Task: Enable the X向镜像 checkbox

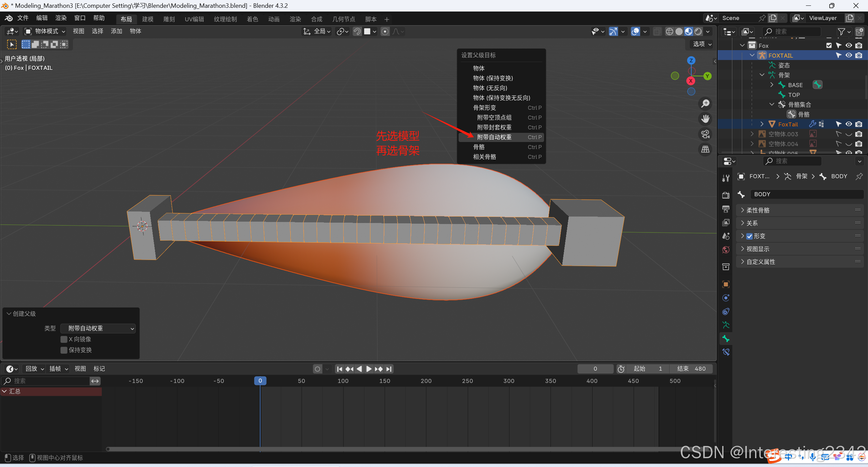Action: tap(64, 339)
